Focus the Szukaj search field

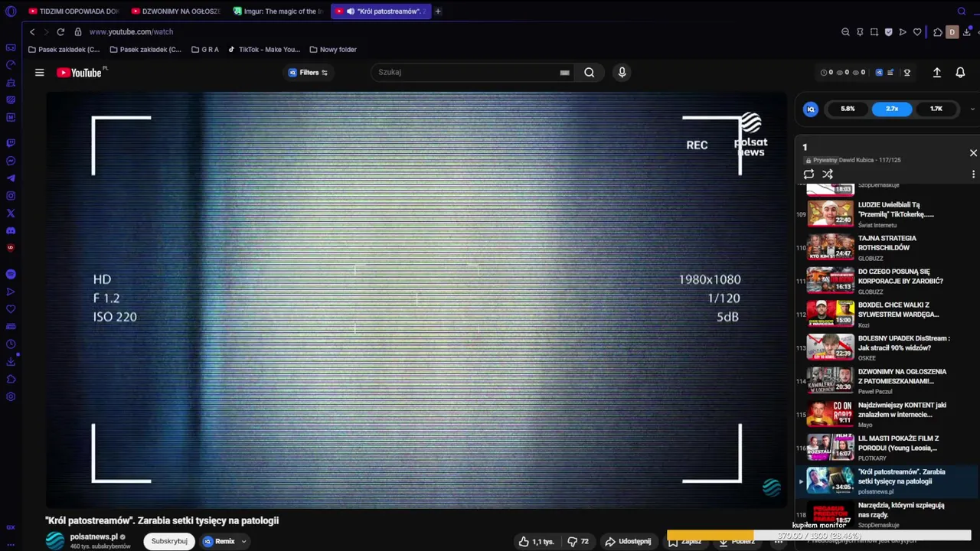pos(467,72)
